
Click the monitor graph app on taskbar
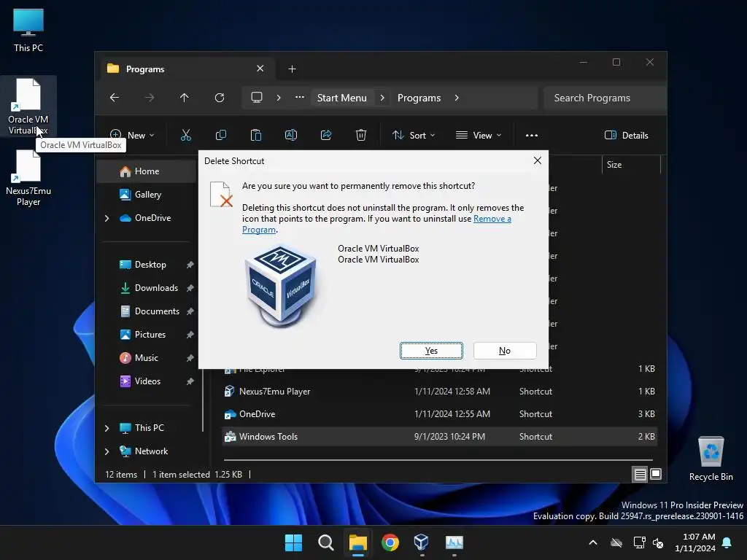coord(454,542)
